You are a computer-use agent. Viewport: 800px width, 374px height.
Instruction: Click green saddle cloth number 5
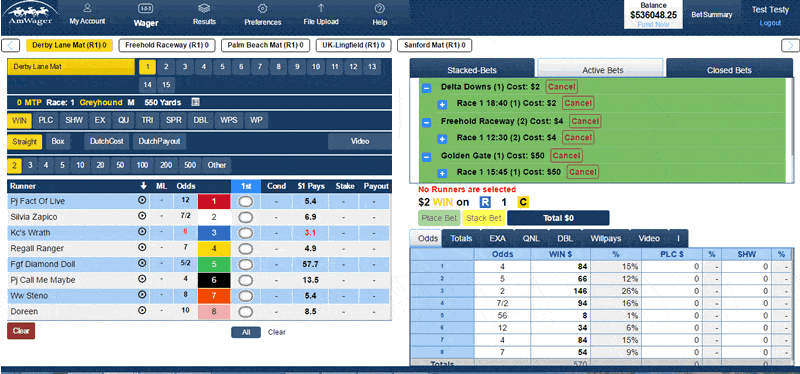tap(214, 264)
